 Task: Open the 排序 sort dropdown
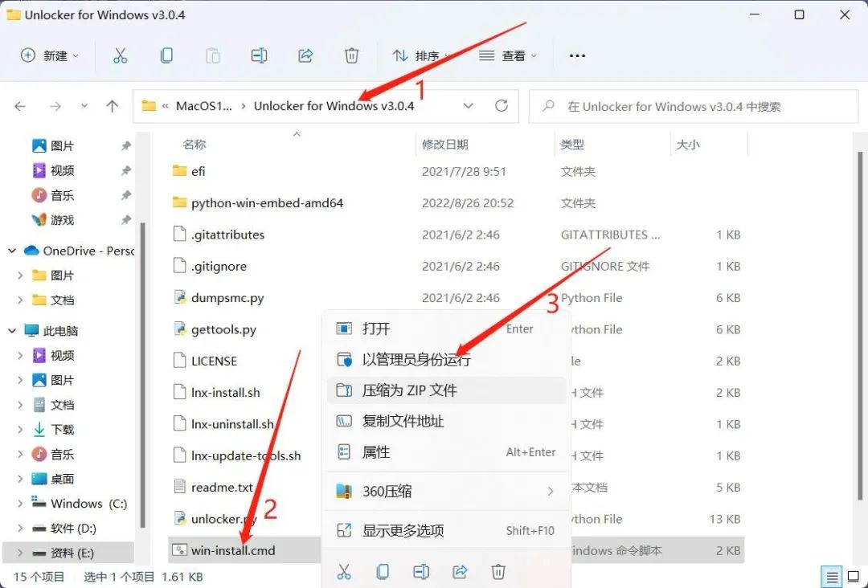click(421, 55)
